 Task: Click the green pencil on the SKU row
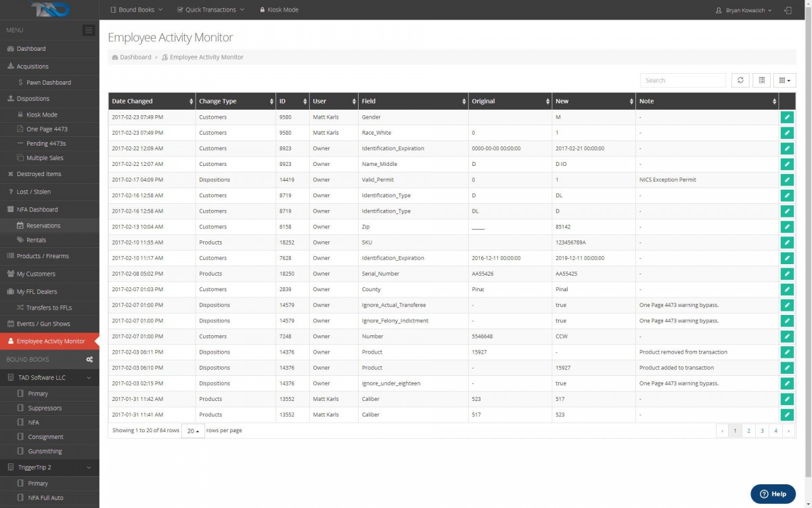pyautogui.click(x=787, y=242)
